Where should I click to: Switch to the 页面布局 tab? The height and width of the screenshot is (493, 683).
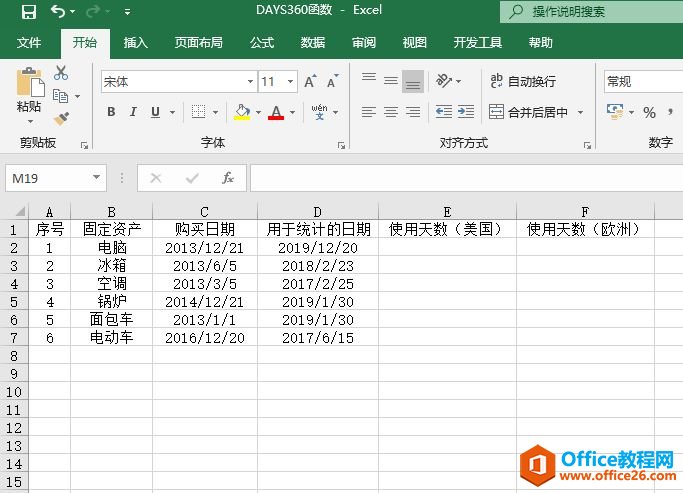(x=199, y=43)
